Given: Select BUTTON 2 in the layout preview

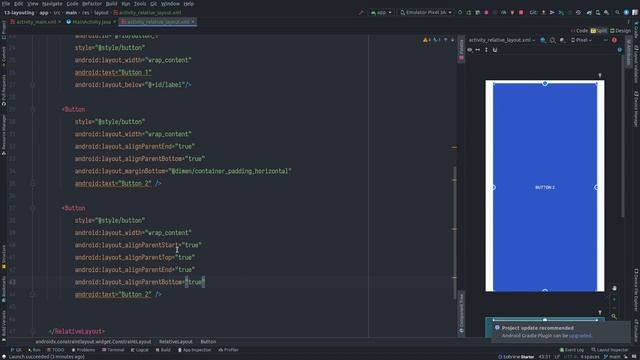Looking at the screenshot, I should tap(545, 187).
